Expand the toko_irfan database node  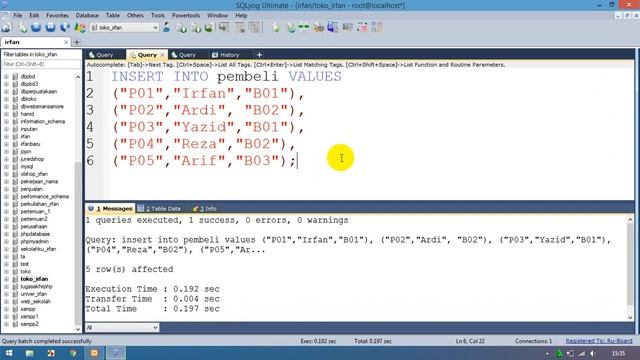[x=6, y=279]
